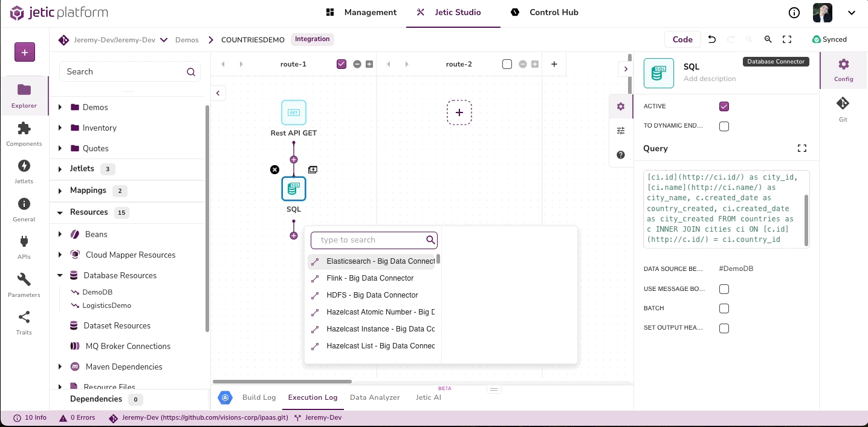Toggle fullscreen canvas icon in toolbar
The image size is (868, 427).
(x=787, y=39)
